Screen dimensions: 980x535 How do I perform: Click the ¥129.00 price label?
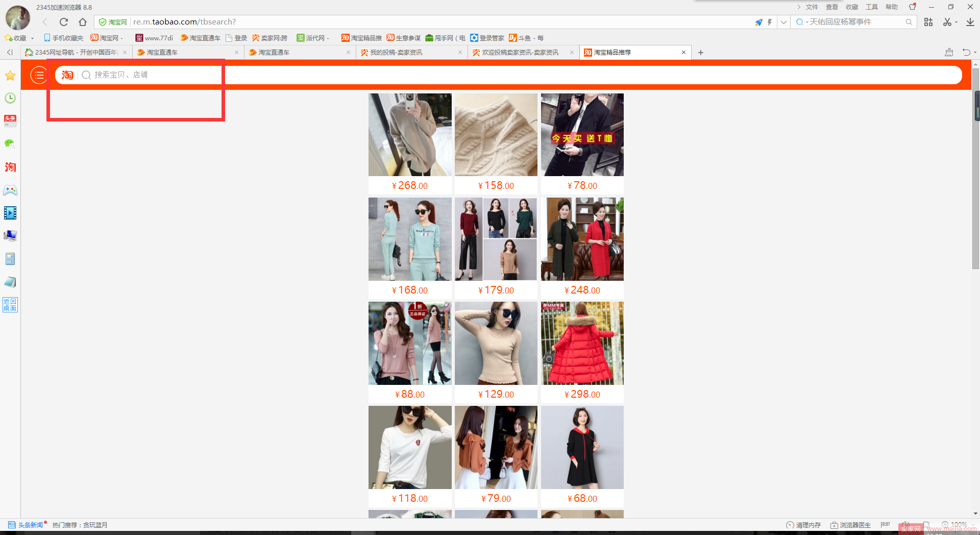tap(496, 394)
